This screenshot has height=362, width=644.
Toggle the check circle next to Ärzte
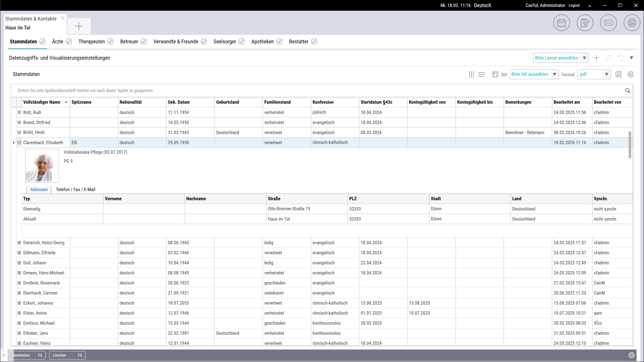pos(69,42)
